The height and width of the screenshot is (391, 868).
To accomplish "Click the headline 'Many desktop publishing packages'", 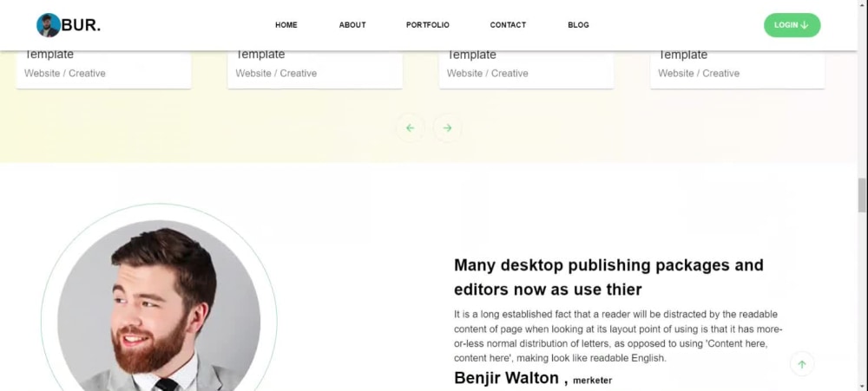I will (x=609, y=277).
